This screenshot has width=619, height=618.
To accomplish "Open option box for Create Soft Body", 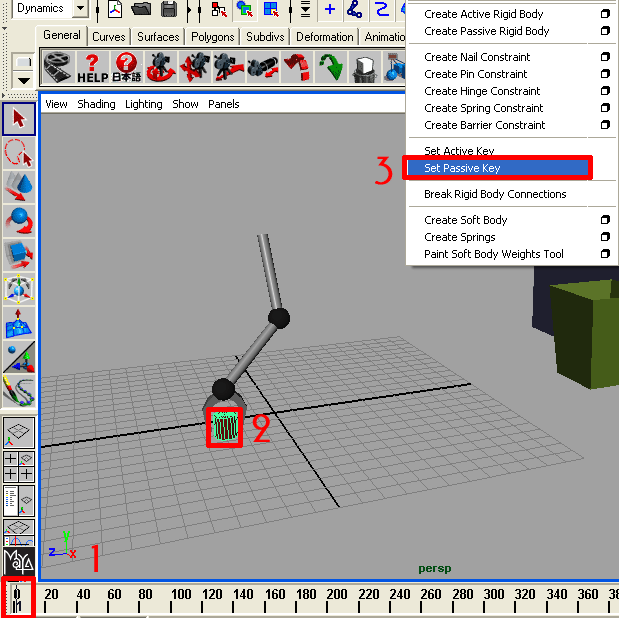I will pyautogui.click(x=604, y=220).
